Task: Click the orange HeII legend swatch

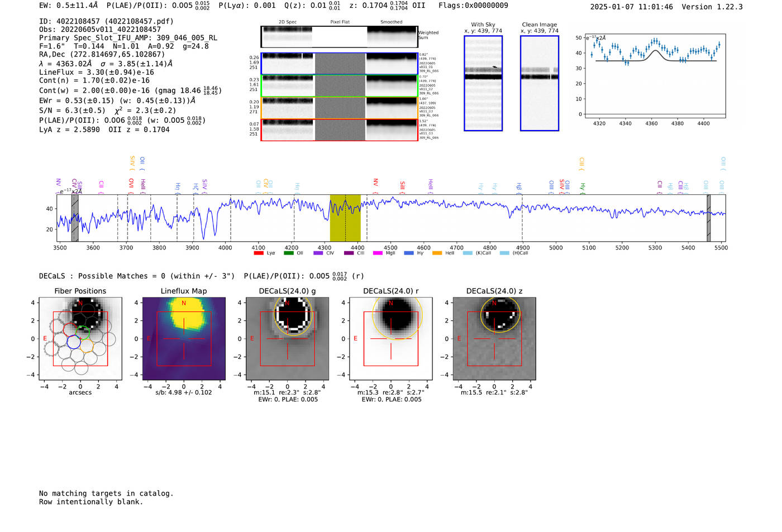Action: point(437,253)
